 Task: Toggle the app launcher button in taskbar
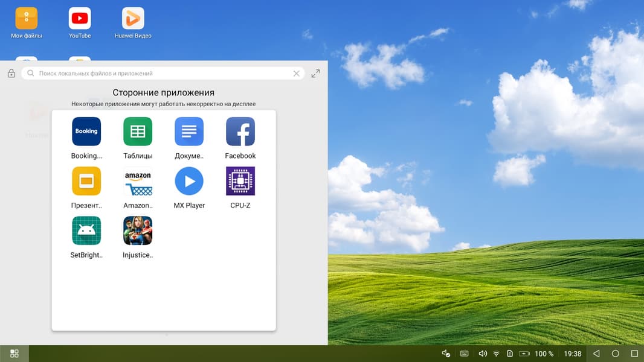point(14,354)
